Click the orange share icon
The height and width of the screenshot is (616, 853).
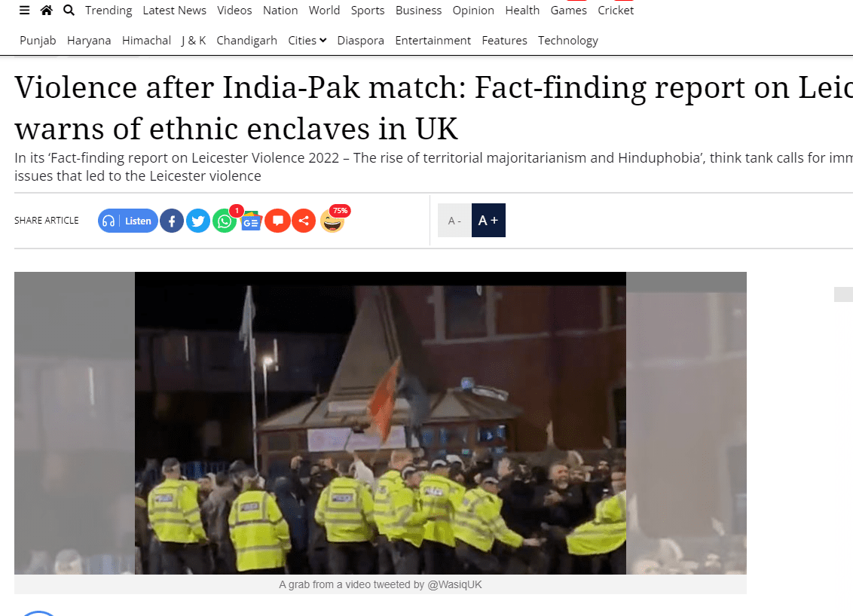(304, 221)
